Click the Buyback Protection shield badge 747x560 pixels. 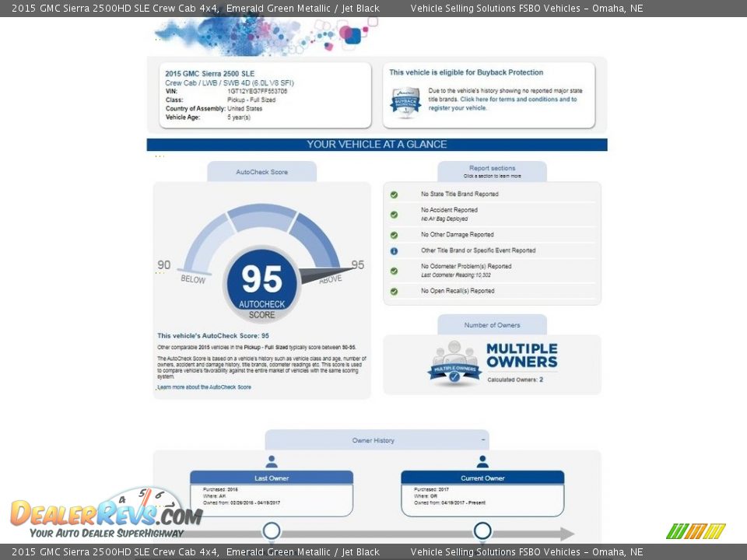(405, 103)
